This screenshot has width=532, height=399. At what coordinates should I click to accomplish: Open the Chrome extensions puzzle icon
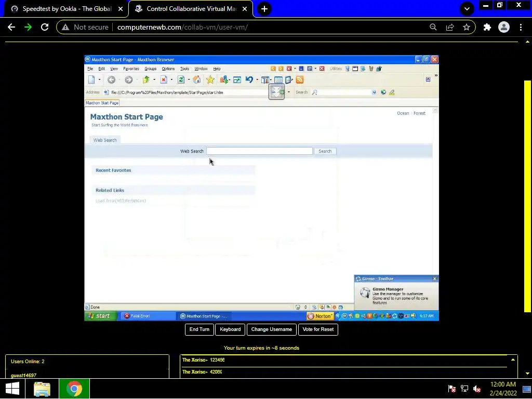487,27
